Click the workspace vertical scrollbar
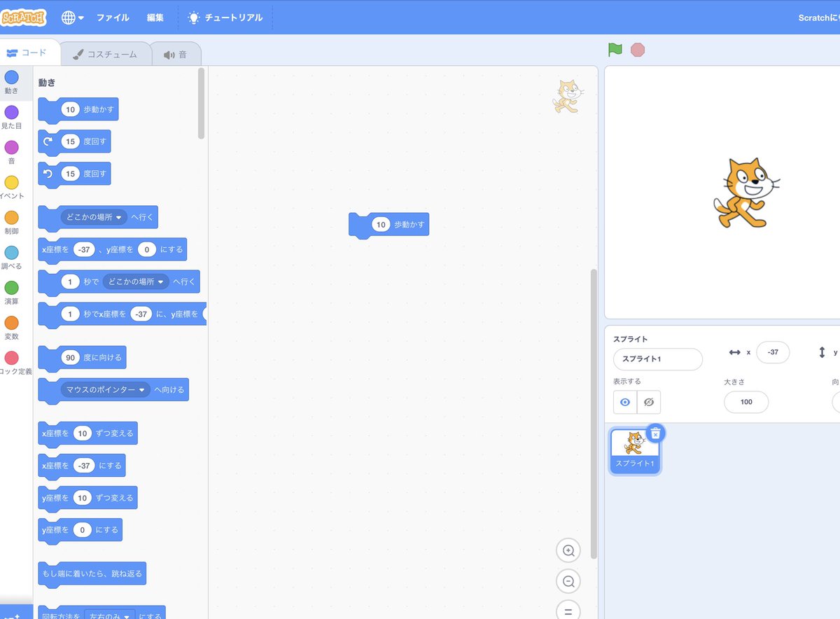This screenshot has height=619, width=840. point(594,413)
